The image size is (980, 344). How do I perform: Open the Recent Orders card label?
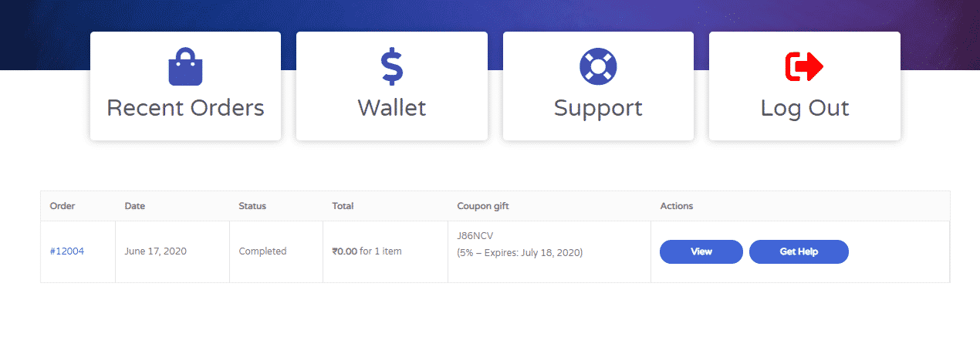tap(185, 108)
